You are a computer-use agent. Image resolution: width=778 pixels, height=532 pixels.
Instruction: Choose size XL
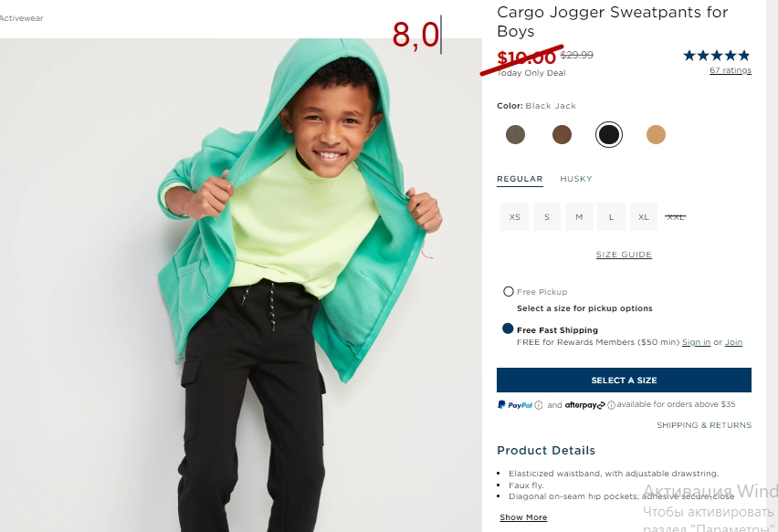tap(644, 216)
